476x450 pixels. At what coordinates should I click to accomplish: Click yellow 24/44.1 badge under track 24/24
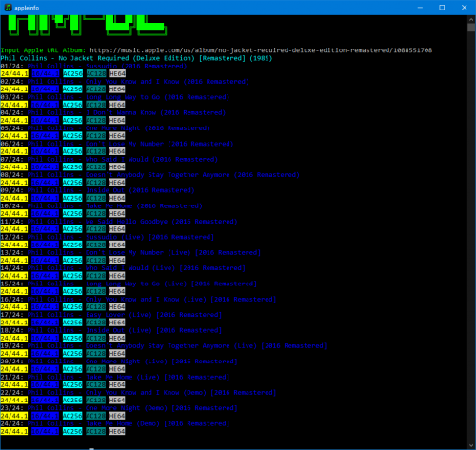point(14,431)
